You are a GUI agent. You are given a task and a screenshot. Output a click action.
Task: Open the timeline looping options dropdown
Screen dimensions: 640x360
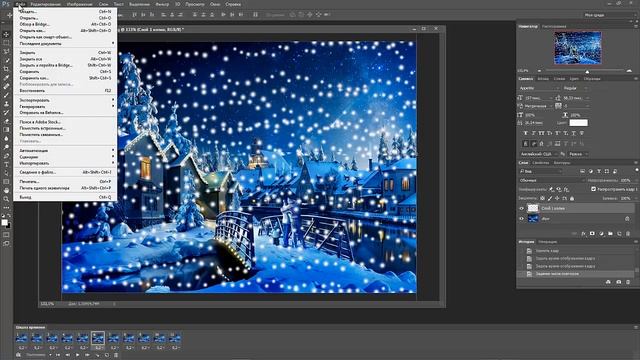click(x=39, y=355)
